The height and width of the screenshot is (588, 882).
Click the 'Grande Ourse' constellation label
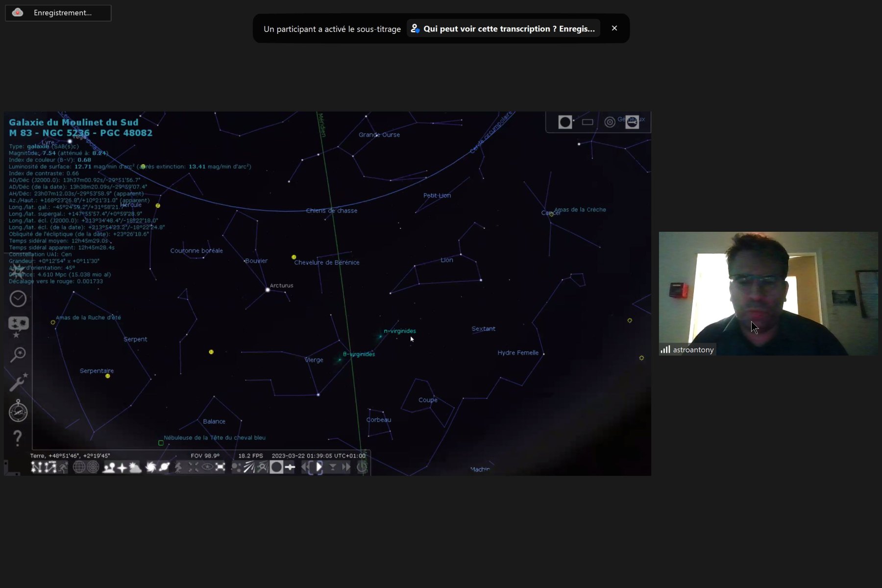(379, 135)
